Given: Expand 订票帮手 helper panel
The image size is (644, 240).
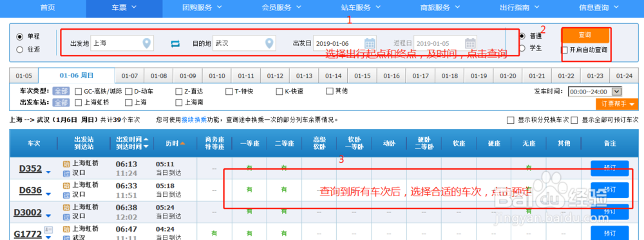Looking at the screenshot, I should click(x=618, y=104).
